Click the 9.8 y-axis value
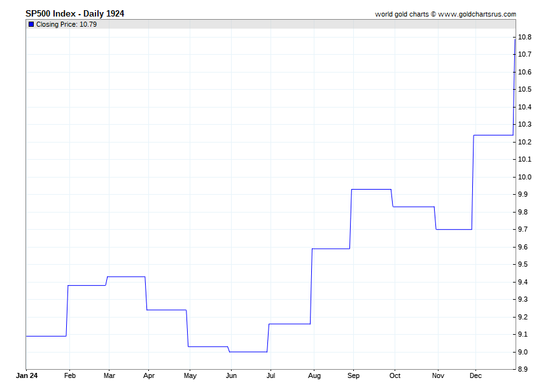This screenshot has width=541, height=392. click(x=523, y=212)
